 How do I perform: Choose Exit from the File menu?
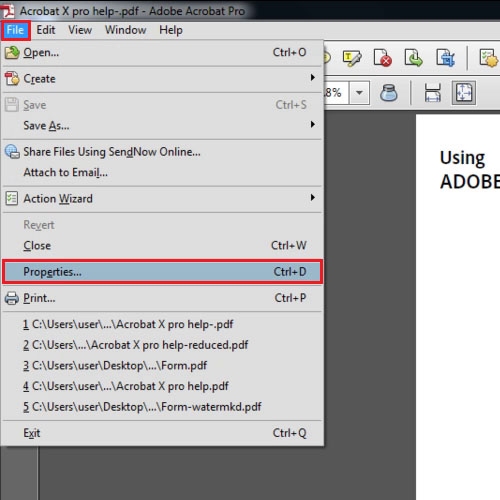162,433
